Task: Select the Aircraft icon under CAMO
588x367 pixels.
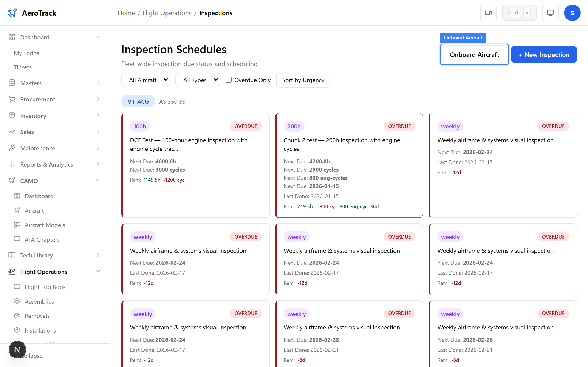Action: (x=17, y=210)
